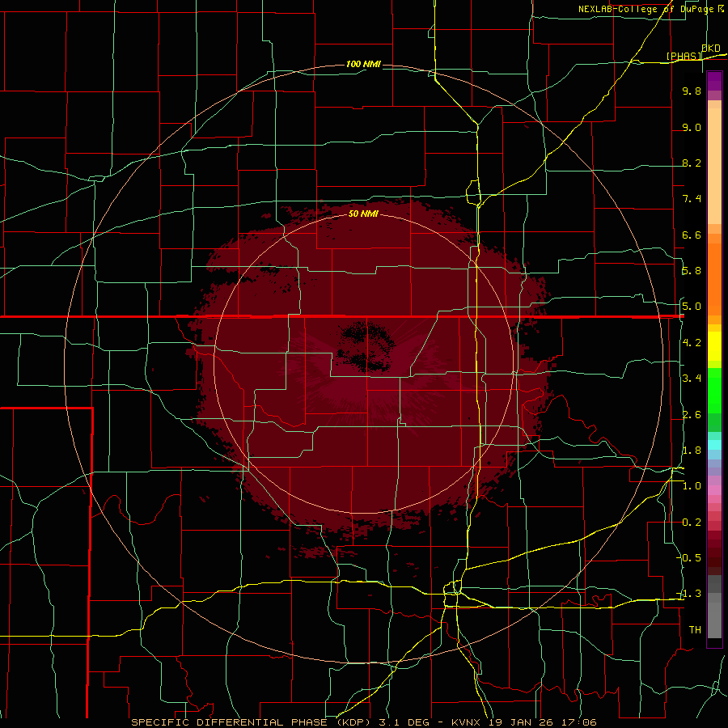
Task: Click the 4.2 value on the scale
Action: click(x=692, y=343)
